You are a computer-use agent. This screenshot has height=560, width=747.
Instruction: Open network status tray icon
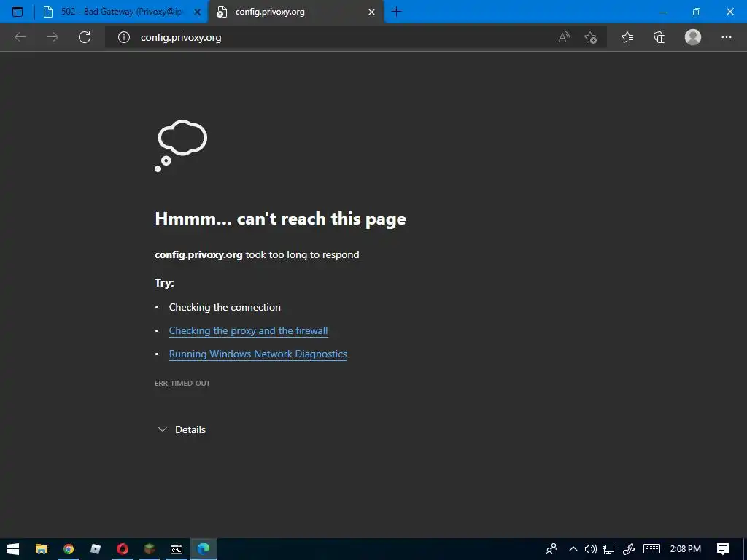click(608, 549)
